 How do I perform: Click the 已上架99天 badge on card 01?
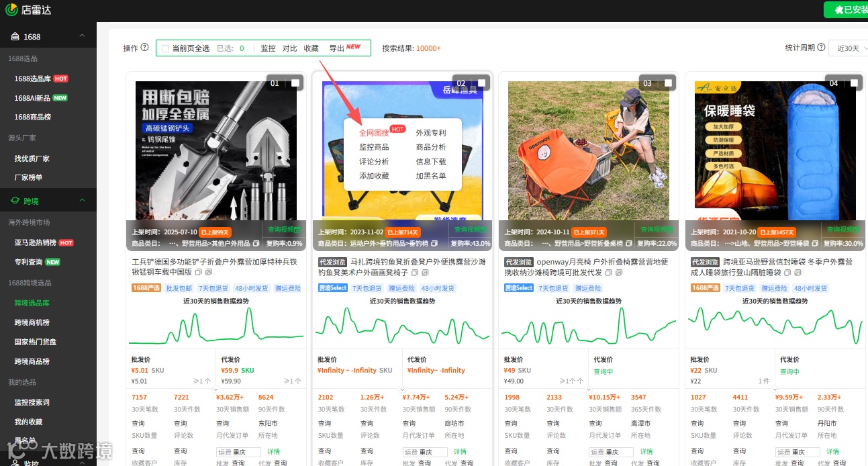tap(215, 232)
